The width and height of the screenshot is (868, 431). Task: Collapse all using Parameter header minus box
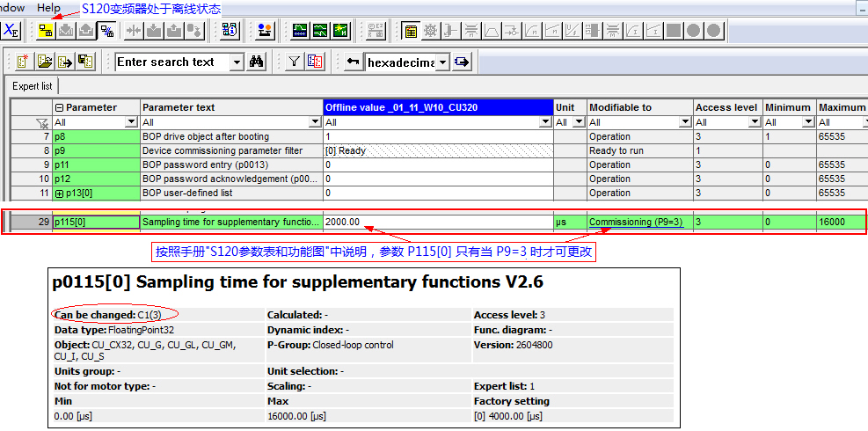pos(60,107)
